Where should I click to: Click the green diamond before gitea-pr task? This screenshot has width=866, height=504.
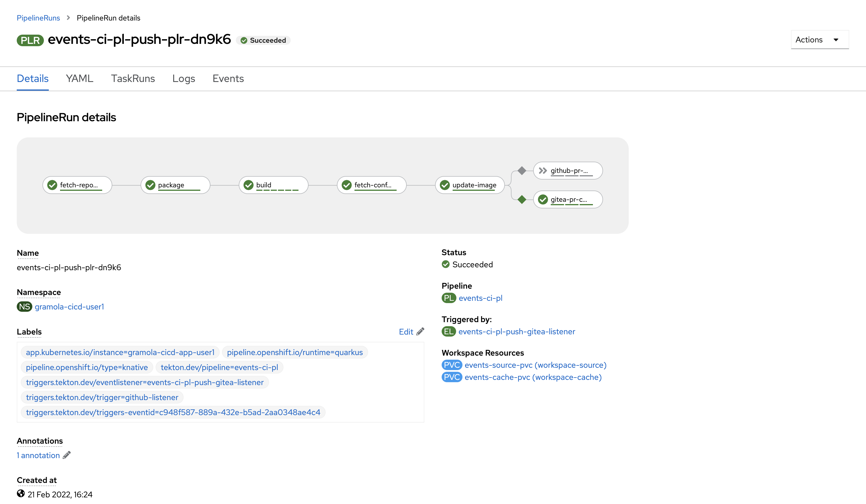click(522, 199)
